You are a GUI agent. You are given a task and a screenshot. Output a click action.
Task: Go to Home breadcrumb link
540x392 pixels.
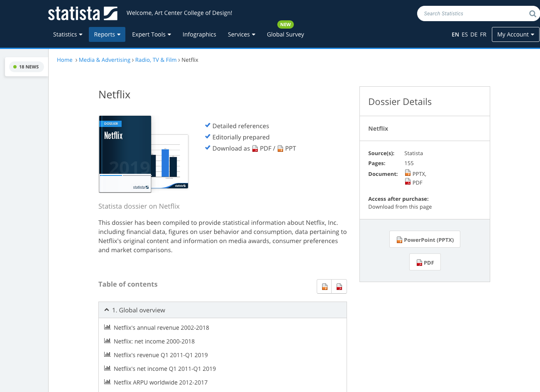click(x=65, y=60)
